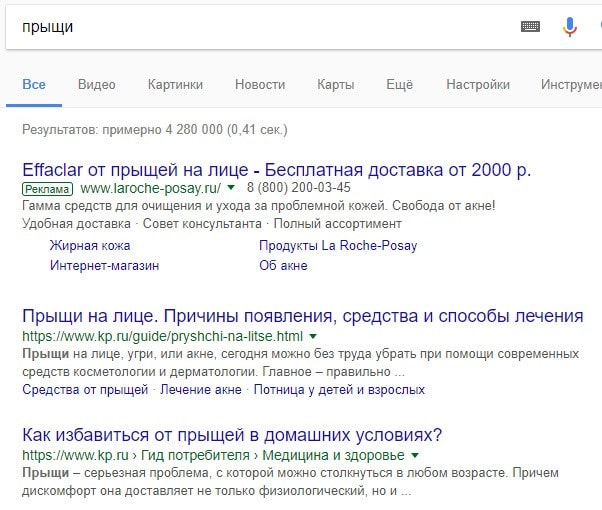Click the Интернет-магазин sitelink
602x510 pixels.
click(104, 266)
